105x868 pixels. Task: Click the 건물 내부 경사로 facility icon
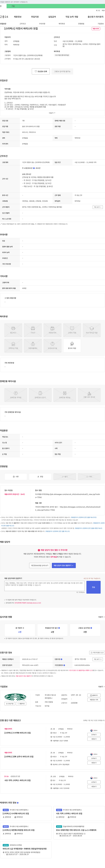89,395
